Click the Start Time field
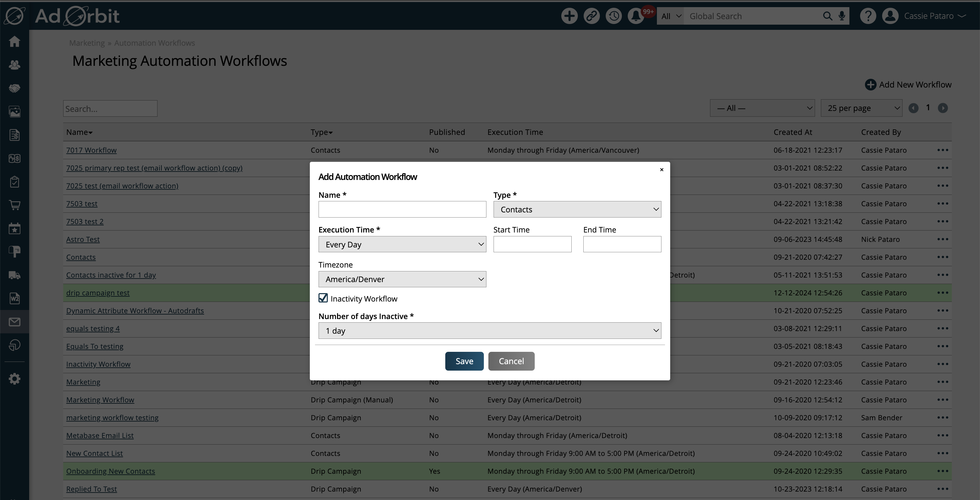 point(532,244)
